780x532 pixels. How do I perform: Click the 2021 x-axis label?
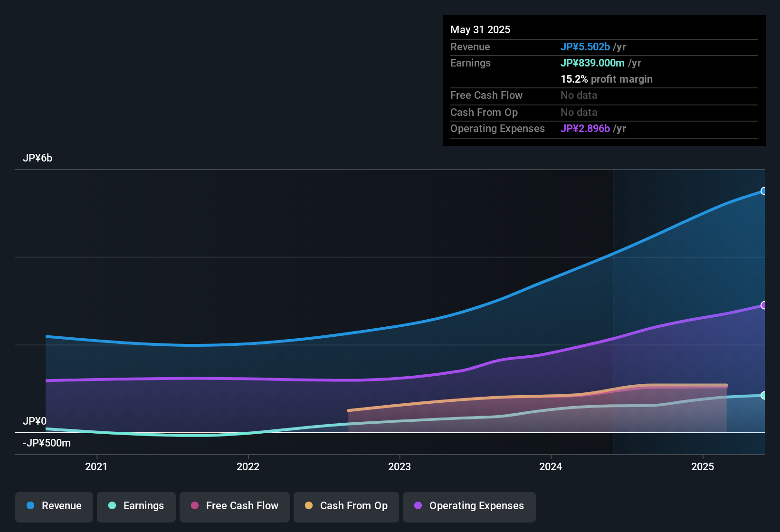(x=96, y=466)
